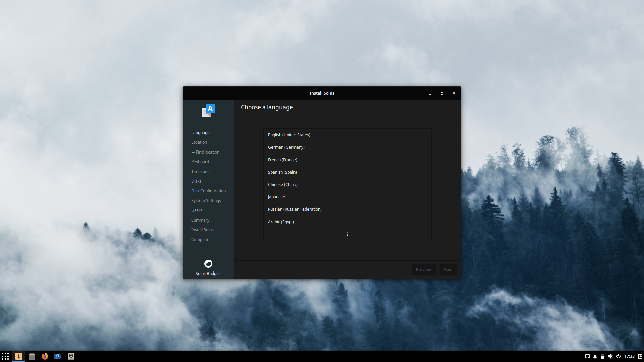Open the volume control tray icon
This screenshot has height=362, width=644.
(x=610, y=356)
